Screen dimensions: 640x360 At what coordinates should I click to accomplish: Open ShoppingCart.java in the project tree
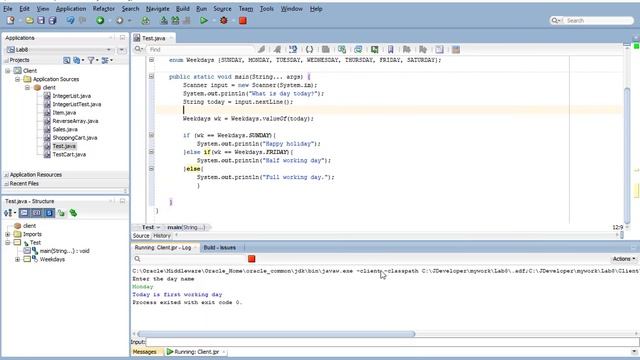(x=75, y=138)
